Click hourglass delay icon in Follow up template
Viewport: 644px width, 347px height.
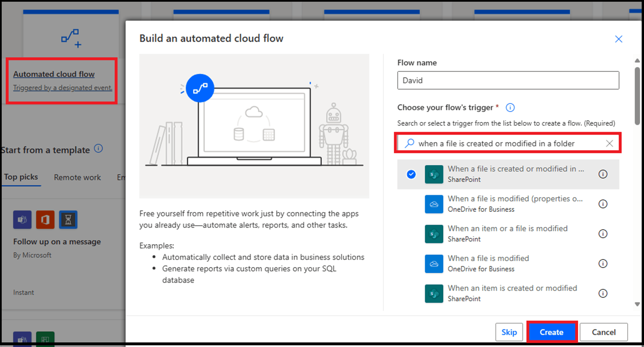pos(68,220)
